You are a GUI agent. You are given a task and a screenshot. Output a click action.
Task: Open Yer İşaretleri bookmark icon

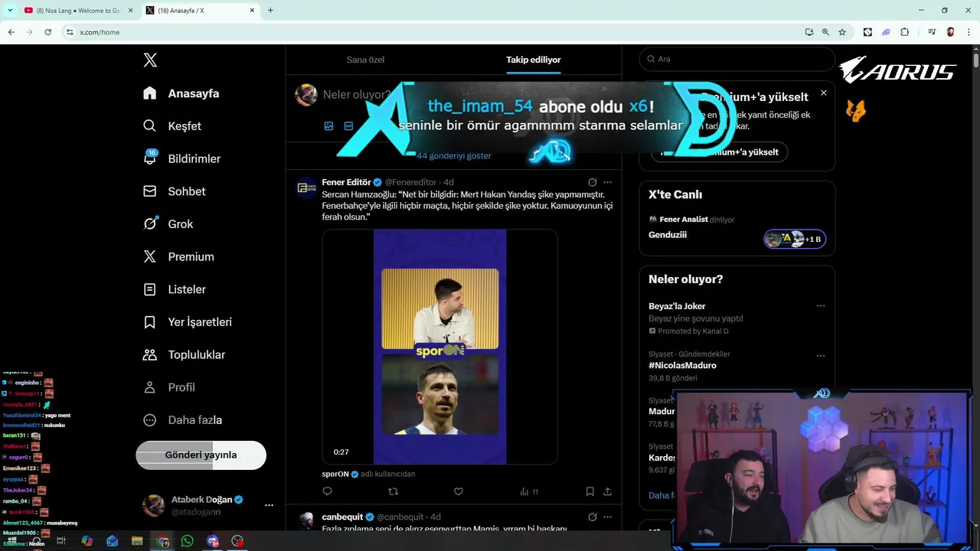[150, 322]
